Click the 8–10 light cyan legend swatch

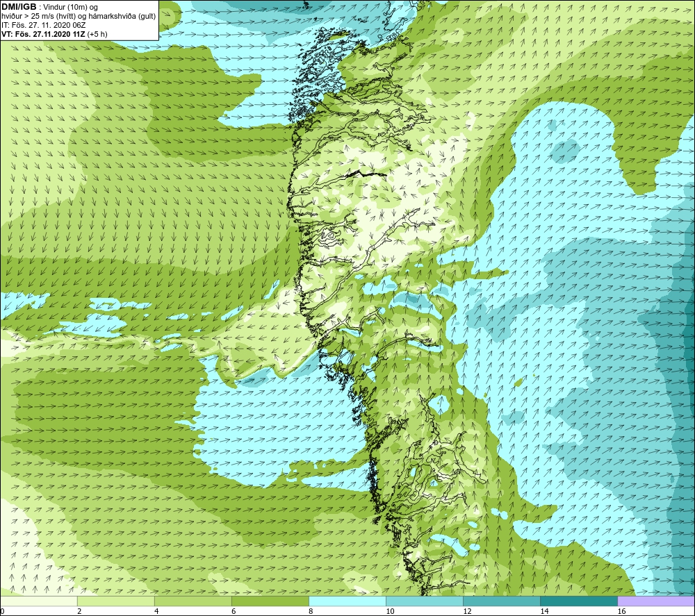347,601
